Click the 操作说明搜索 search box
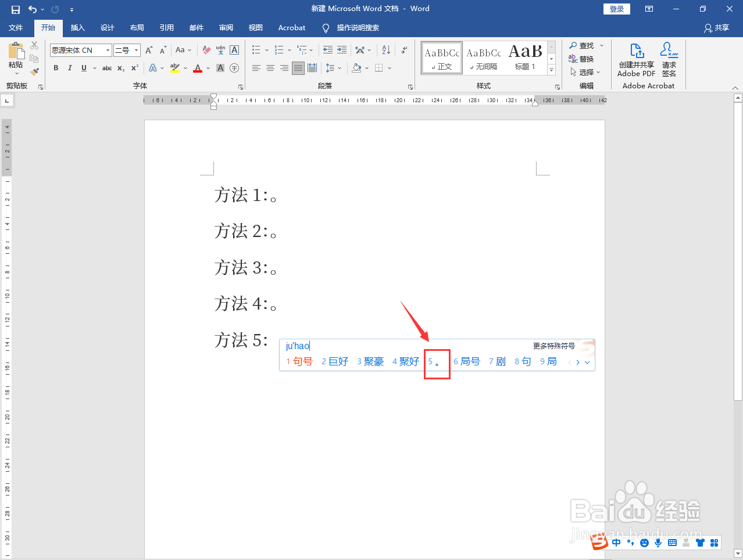Viewport: 743px width, 560px height. point(358,28)
